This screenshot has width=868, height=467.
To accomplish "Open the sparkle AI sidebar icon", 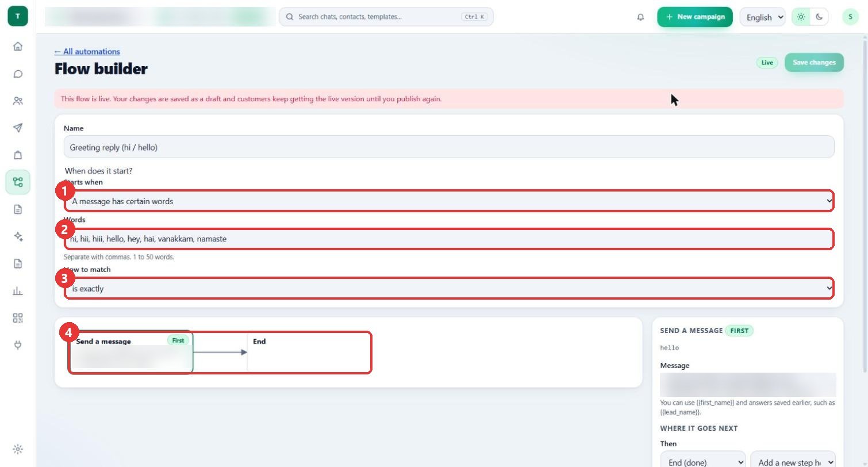I will 18,236.
